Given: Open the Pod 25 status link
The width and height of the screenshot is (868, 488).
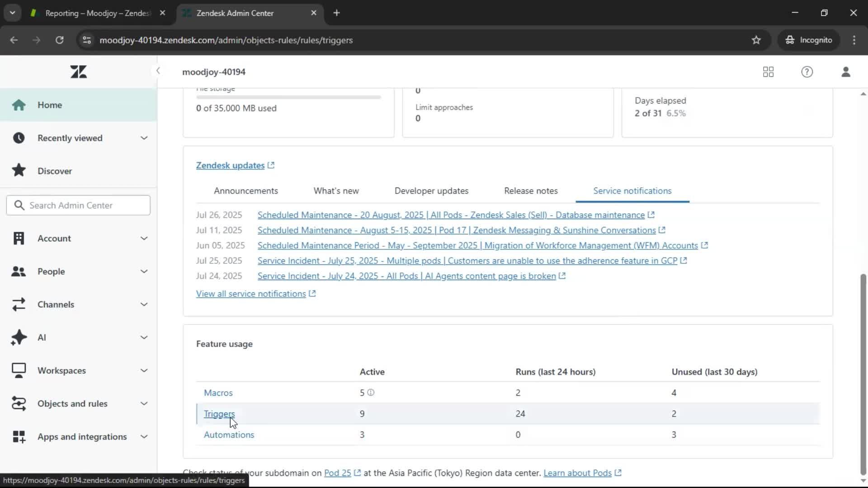Looking at the screenshot, I should point(337,473).
